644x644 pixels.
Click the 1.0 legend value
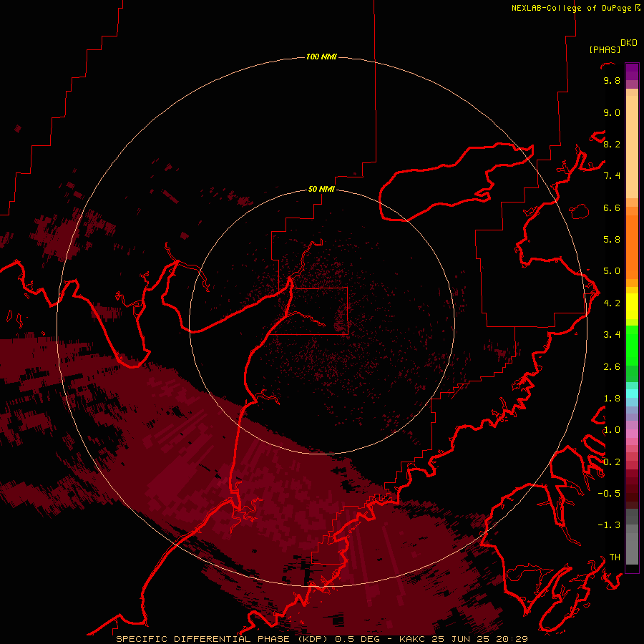coord(612,430)
